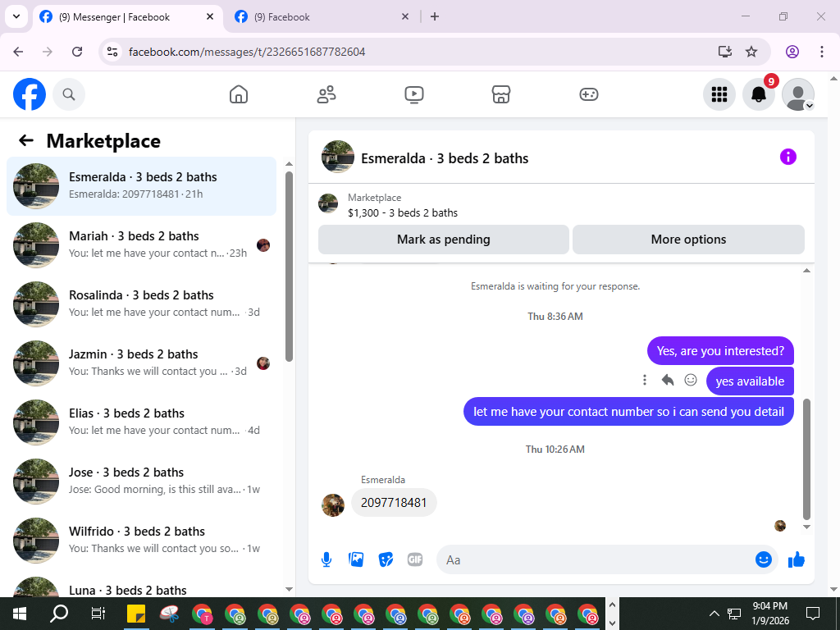Bookmark this page with the star
840x630 pixels.
click(751, 52)
